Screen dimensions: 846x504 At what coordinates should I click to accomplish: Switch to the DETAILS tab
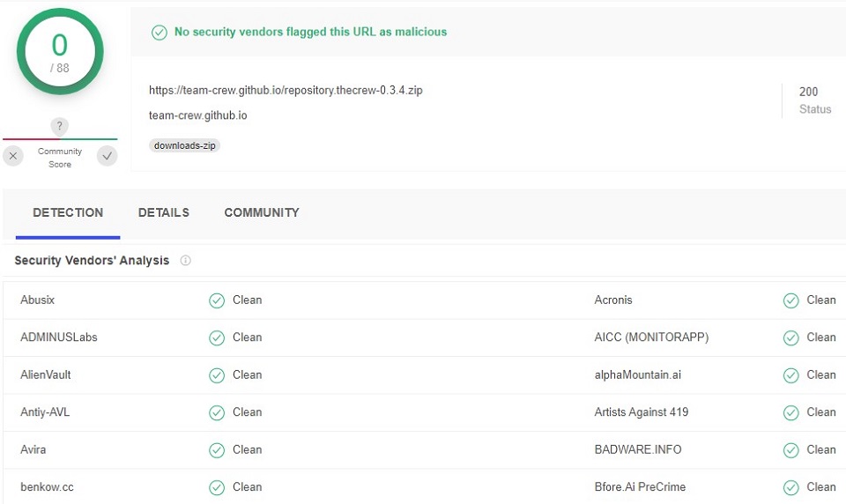point(163,212)
